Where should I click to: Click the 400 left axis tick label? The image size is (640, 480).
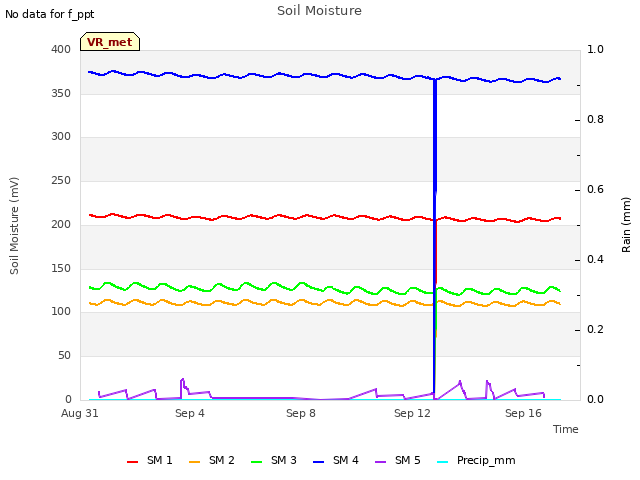[x=61, y=49]
